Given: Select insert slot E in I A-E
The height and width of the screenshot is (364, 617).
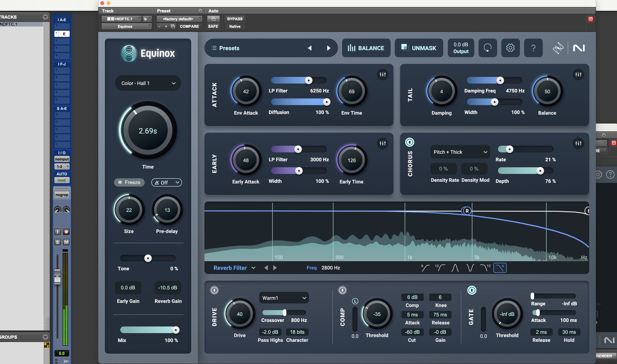Looking at the screenshot, I should pyautogui.click(x=62, y=34).
